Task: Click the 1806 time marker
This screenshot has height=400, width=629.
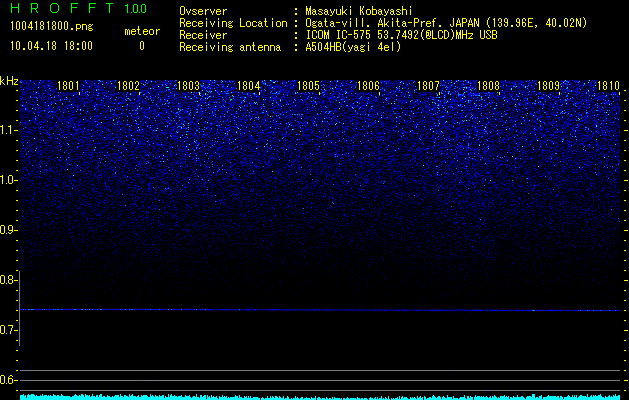Action: pos(368,86)
